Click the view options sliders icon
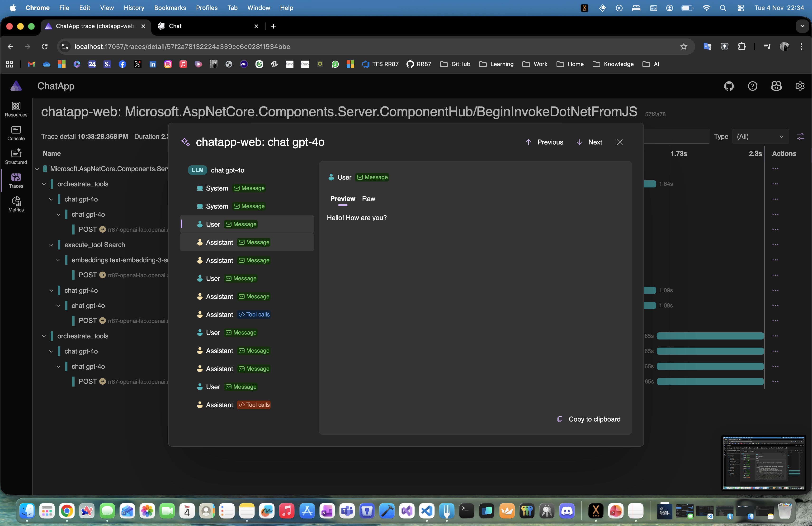Viewport: 812px width, 526px height. point(800,137)
